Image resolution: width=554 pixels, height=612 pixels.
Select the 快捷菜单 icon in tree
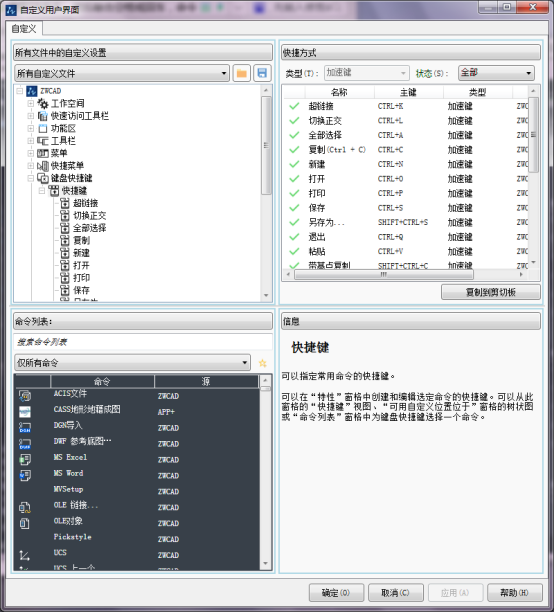(x=43, y=166)
